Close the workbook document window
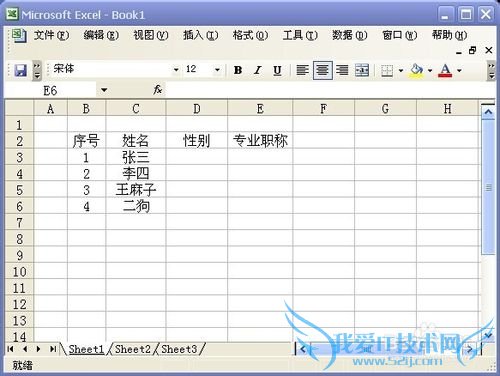This screenshot has height=376, width=500. 489,51
